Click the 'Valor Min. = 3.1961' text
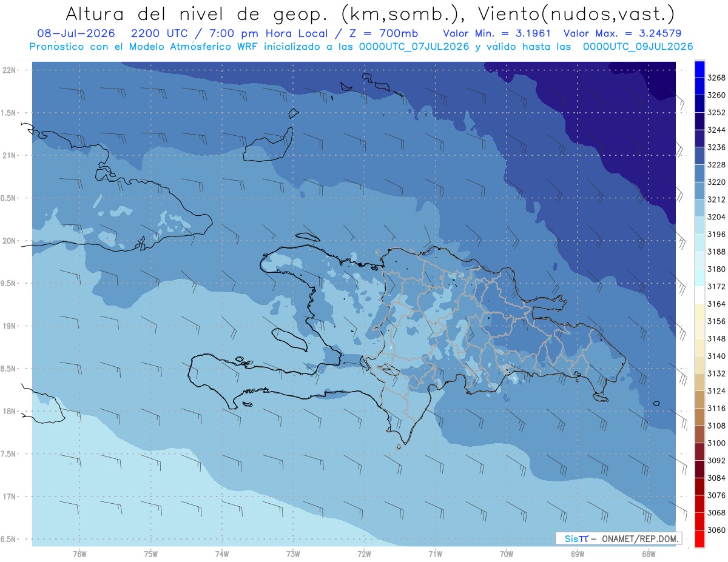 (497, 33)
